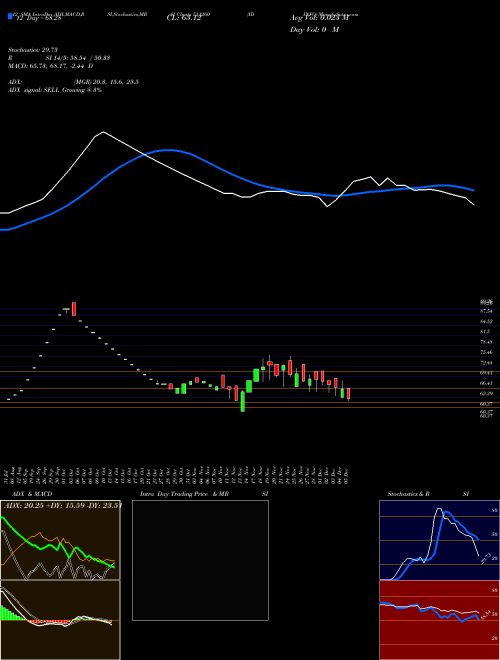
Task: Click the '12 Day = 68.28' SMA label
Action: point(39,19)
